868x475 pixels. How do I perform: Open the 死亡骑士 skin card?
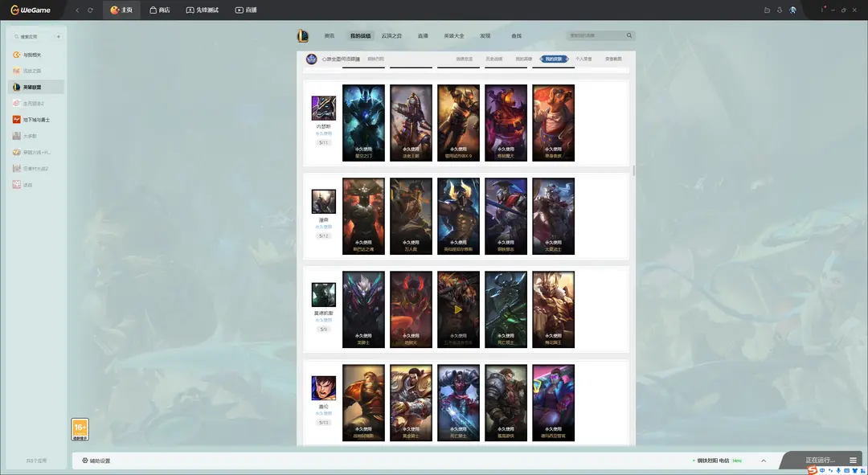pyautogui.click(x=458, y=403)
